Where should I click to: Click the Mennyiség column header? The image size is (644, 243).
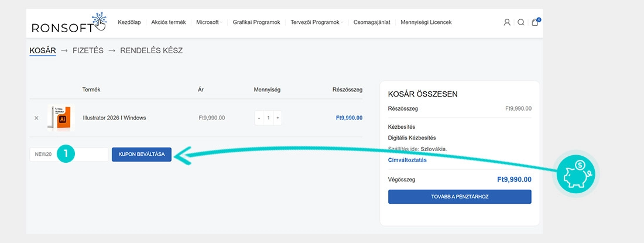tap(267, 90)
